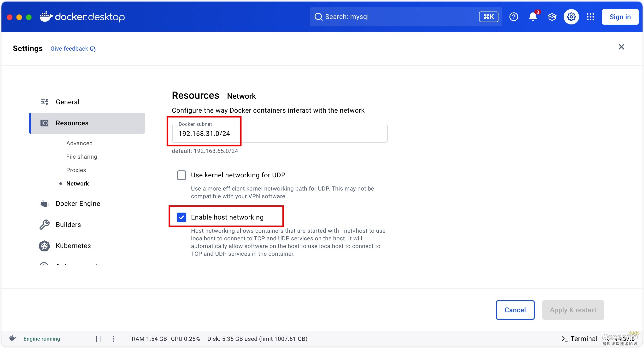644x348 pixels.
Task: Enable host networking checkbox
Action: click(x=182, y=217)
